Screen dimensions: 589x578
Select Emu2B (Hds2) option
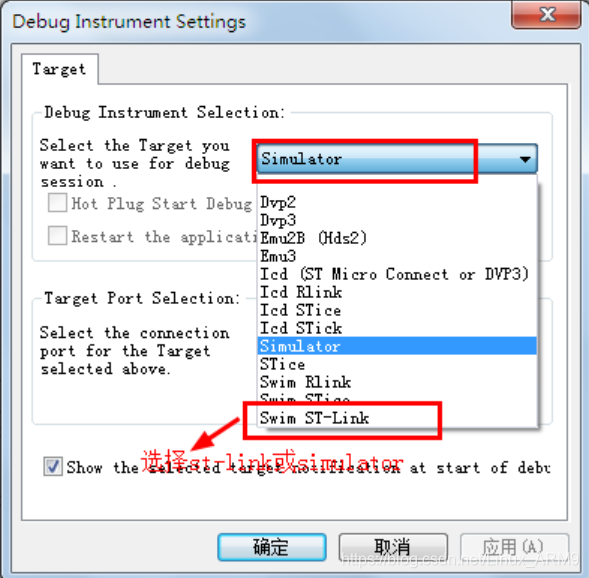(397, 238)
